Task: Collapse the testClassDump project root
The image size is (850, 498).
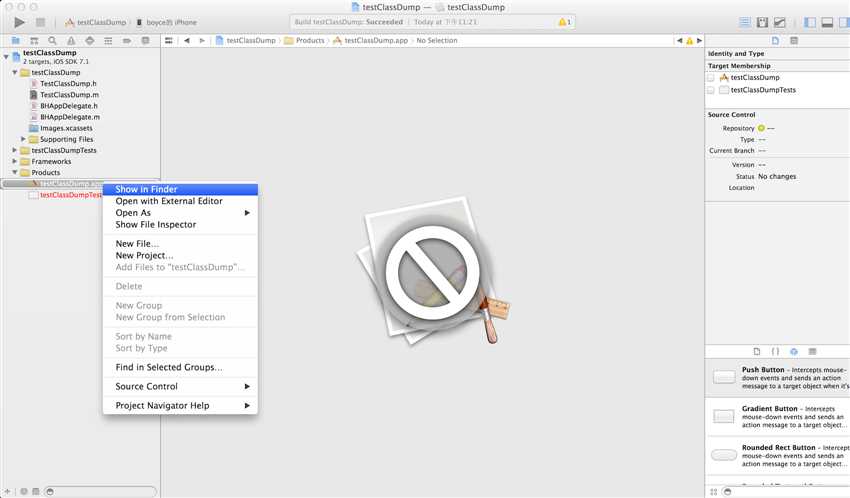Action: pos(6,56)
